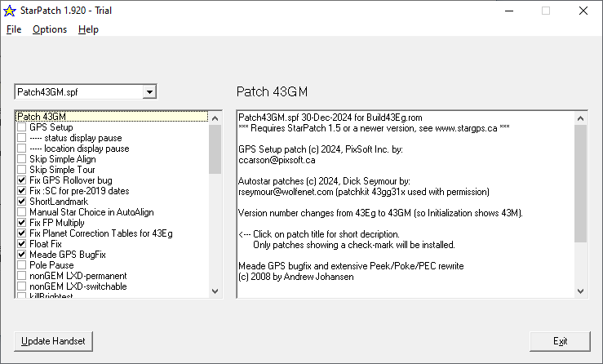Click the ccarson@pixsoft.ca email text
The image size is (603, 364).
tap(277, 160)
